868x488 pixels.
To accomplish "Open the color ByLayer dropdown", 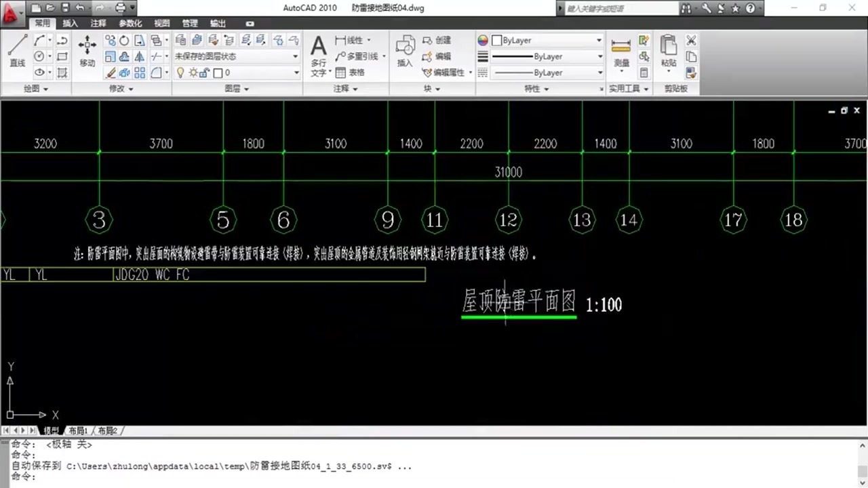I will click(547, 41).
